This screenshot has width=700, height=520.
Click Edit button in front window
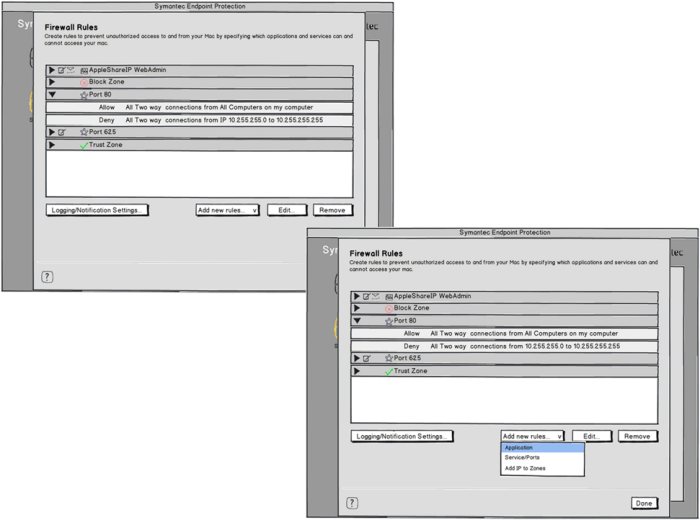tap(592, 437)
